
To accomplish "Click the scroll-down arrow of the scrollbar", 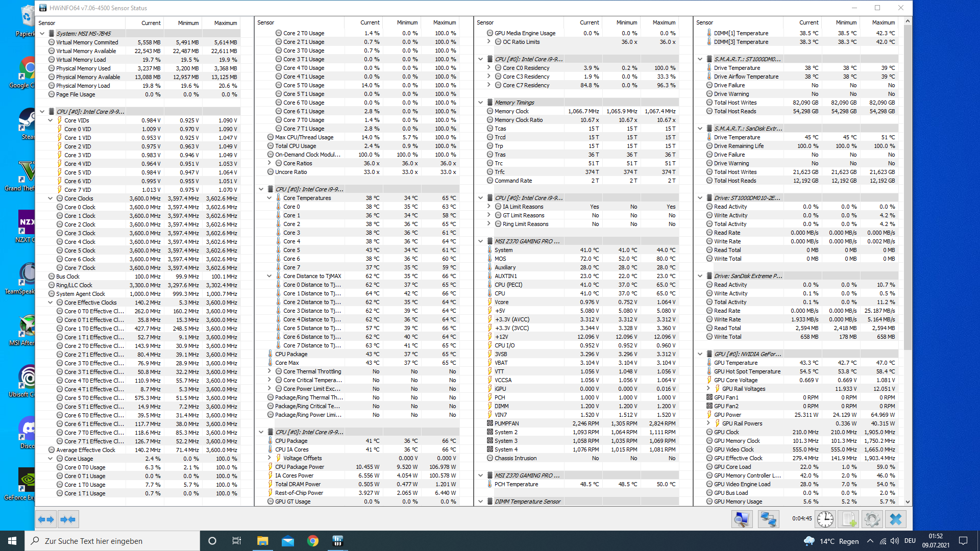I will [x=908, y=502].
